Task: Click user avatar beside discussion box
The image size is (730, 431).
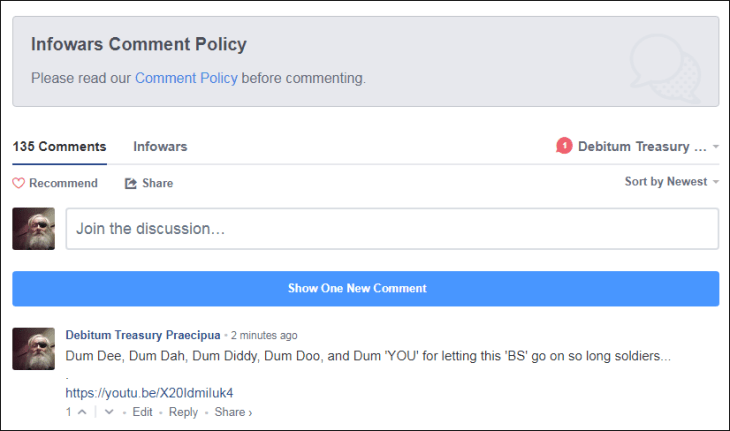Action: pyautogui.click(x=33, y=229)
